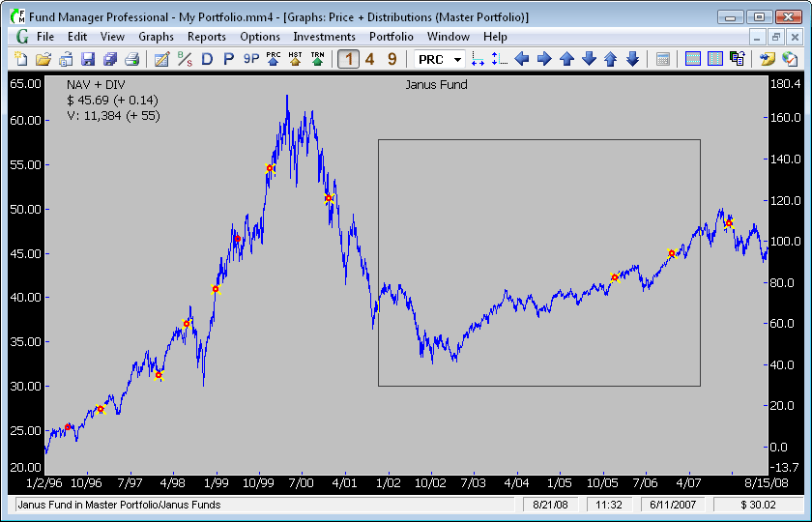Screen dimensions: 812x522
Task: Click the single blue down arrow
Action: pos(589,59)
